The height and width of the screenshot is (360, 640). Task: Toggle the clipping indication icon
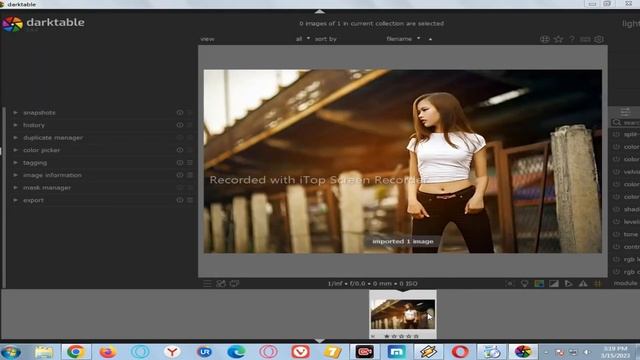coord(554,284)
